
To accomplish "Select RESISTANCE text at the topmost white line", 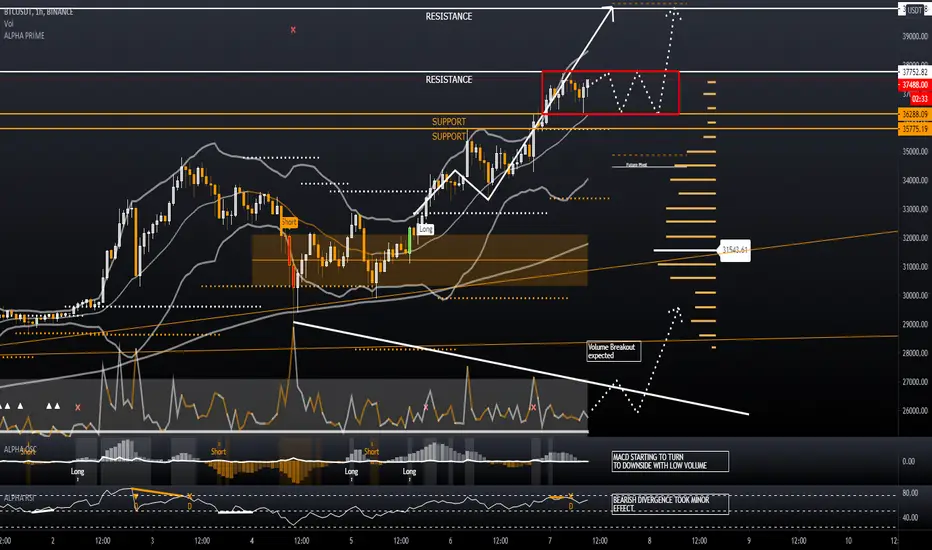I will [449, 17].
